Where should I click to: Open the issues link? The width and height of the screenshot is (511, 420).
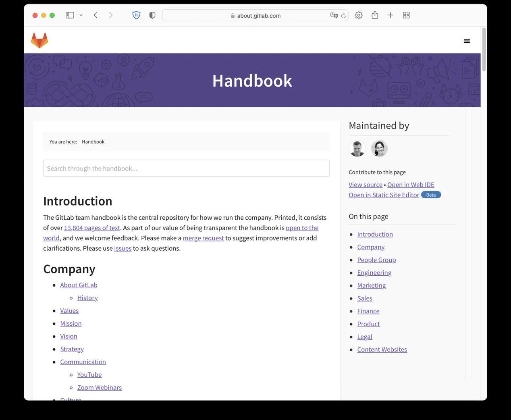coord(123,248)
